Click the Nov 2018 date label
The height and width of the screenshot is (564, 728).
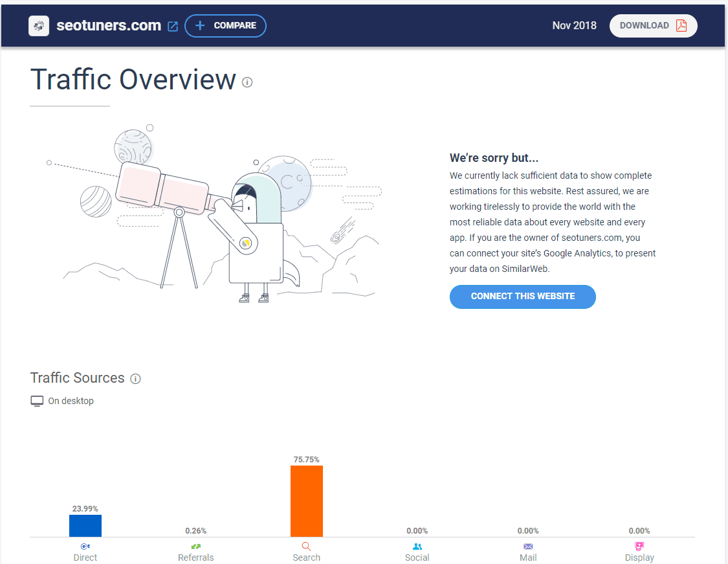(x=574, y=26)
